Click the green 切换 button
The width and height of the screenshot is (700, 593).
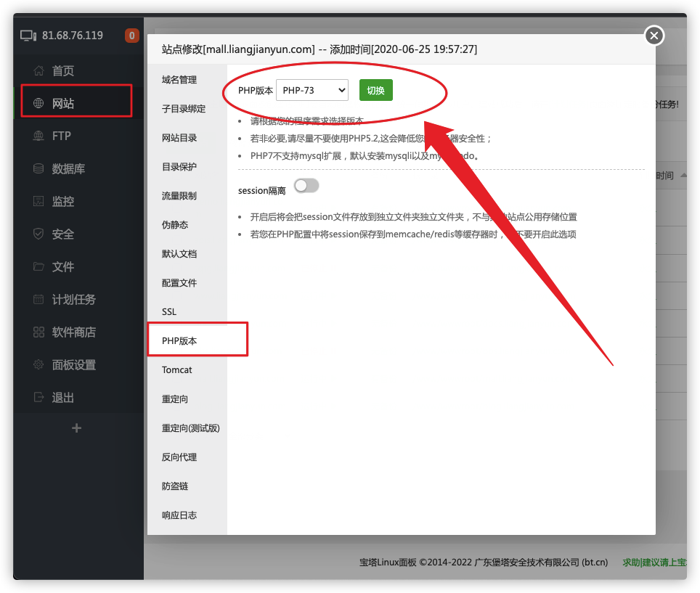point(376,90)
